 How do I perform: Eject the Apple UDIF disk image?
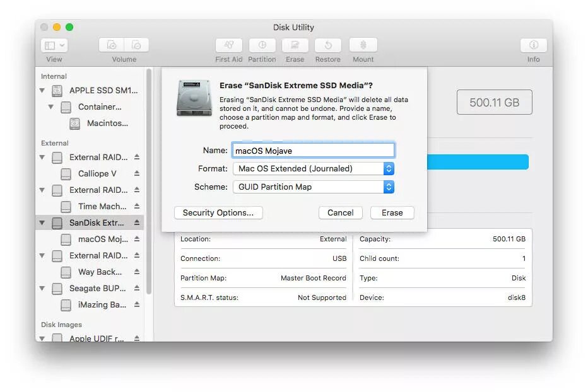(x=137, y=338)
